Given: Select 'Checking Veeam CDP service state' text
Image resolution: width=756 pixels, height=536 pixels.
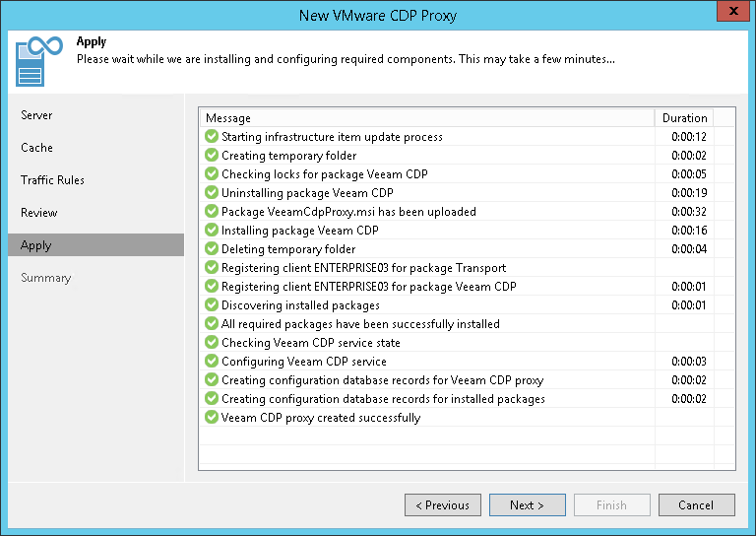Looking at the screenshot, I should click(x=311, y=343).
